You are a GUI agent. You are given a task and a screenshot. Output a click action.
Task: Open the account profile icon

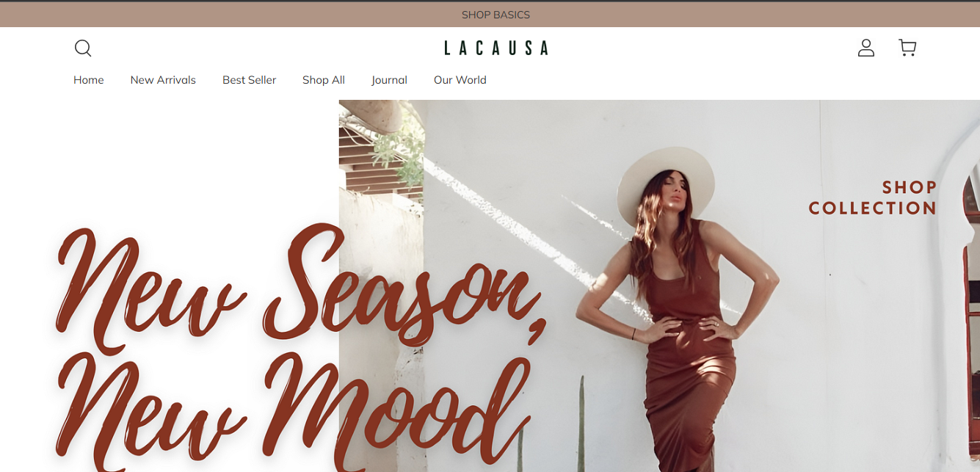[866, 48]
